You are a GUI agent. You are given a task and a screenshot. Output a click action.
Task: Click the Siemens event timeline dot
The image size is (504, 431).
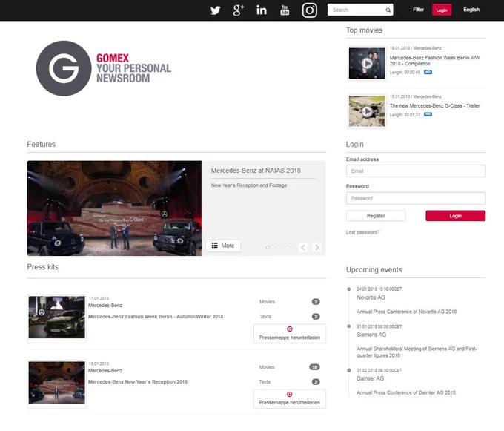pyautogui.click(x=349, y=326)
